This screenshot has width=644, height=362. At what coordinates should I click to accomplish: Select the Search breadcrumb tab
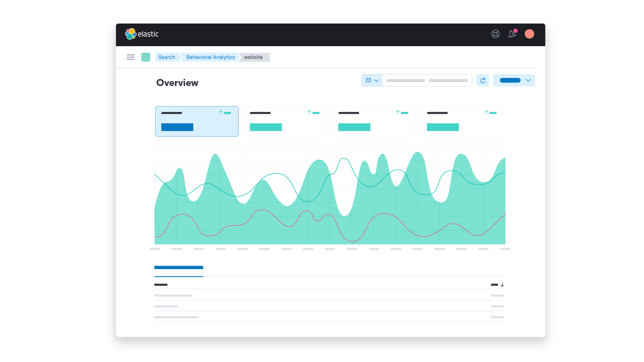click(x=167, y=57)
